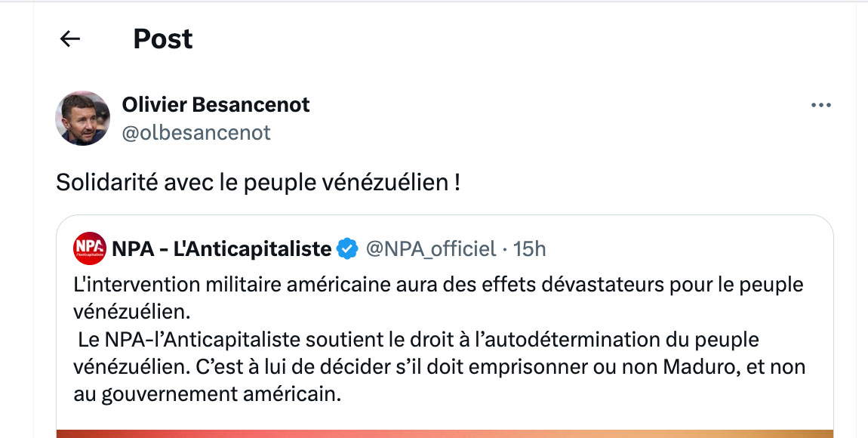The image size is (868, 438).
Task: Go back using the left arrow
Action: (70, 39)
